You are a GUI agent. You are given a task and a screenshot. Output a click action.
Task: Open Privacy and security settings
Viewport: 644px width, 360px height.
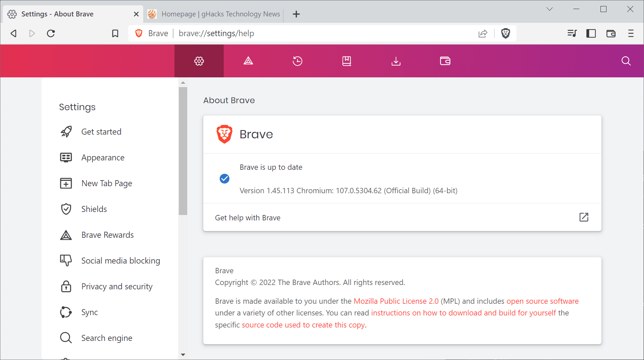[117, 286]
